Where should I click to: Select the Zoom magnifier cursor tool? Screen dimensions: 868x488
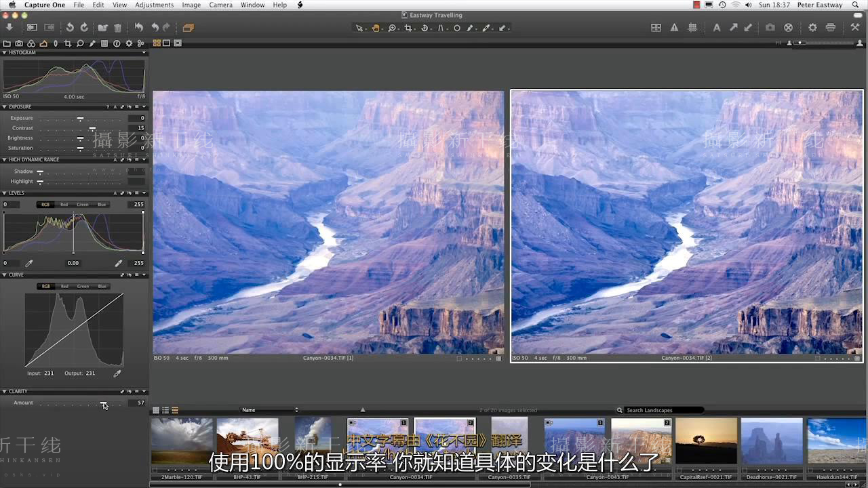click(392, 28)
